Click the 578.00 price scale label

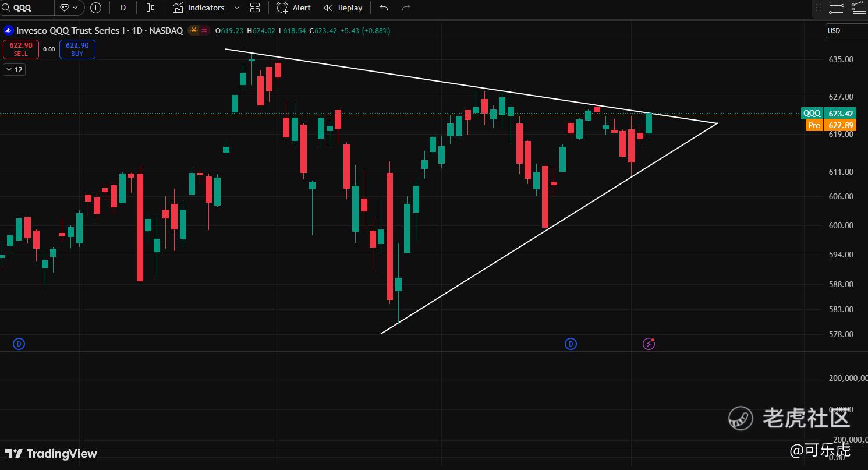(841, 334)
